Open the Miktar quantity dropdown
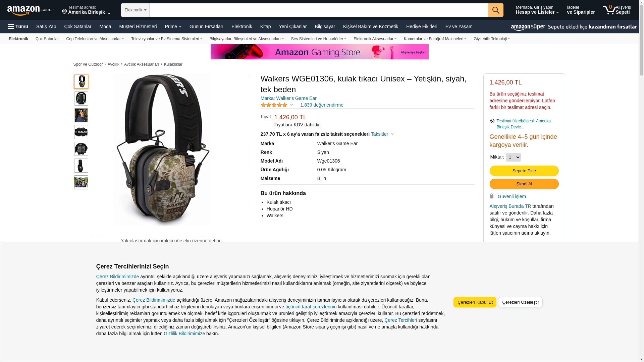This screenshot has width=644, height=362. coord(513,157)
